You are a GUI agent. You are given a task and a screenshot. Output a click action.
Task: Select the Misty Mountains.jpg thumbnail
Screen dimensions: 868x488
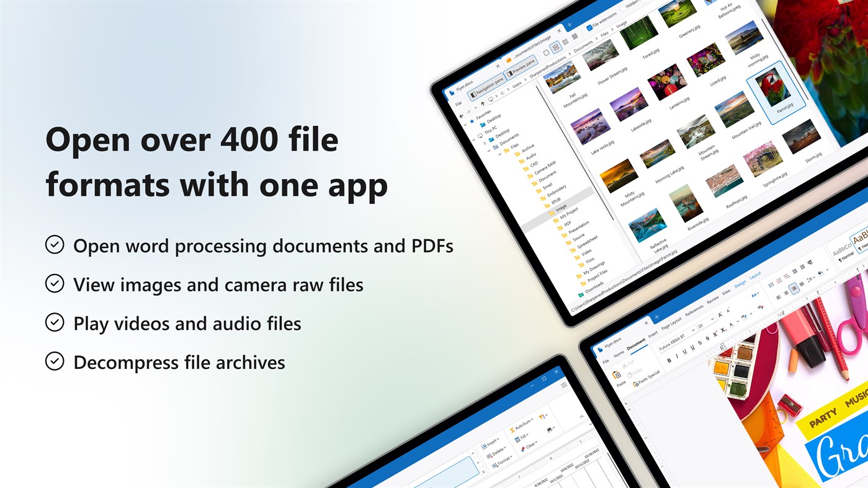click(619, 175)
